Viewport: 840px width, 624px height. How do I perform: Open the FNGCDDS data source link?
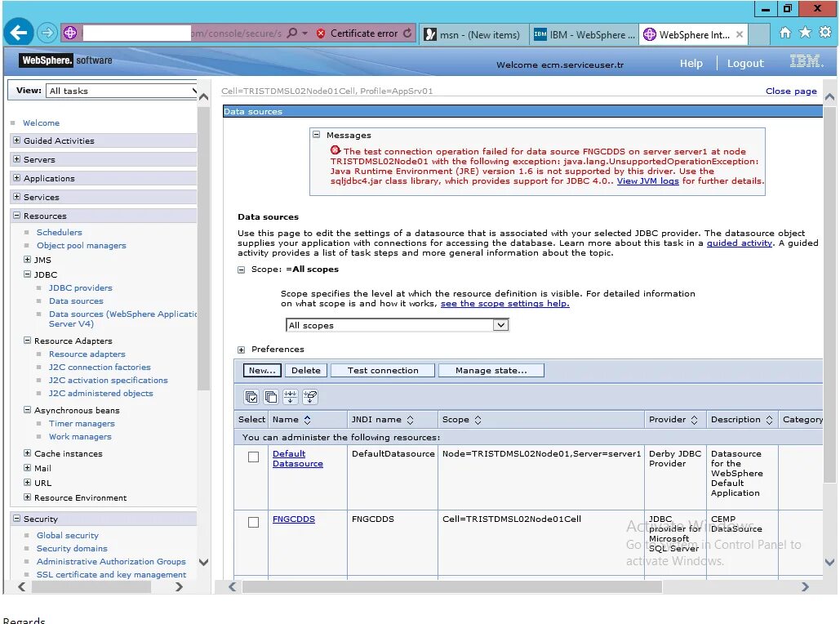tap(294, 519)
